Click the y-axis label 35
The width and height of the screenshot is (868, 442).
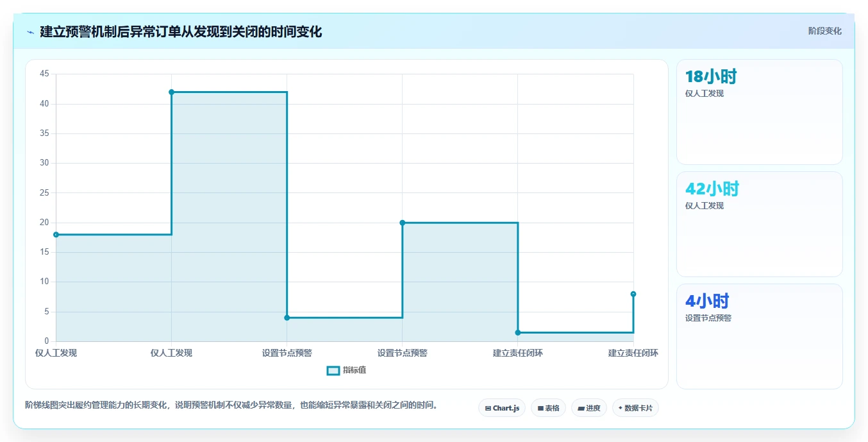(x=44, y=133)
